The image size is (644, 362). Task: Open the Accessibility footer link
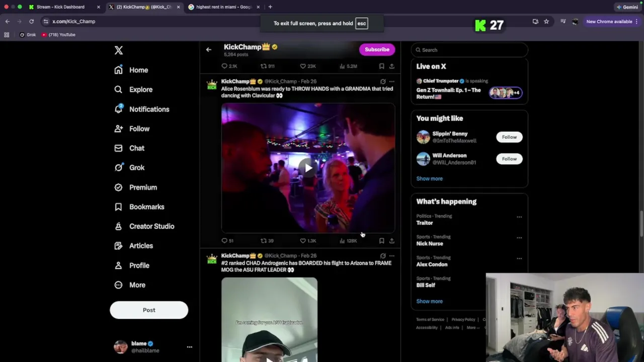pyautogui.click(x=427, y=328)
